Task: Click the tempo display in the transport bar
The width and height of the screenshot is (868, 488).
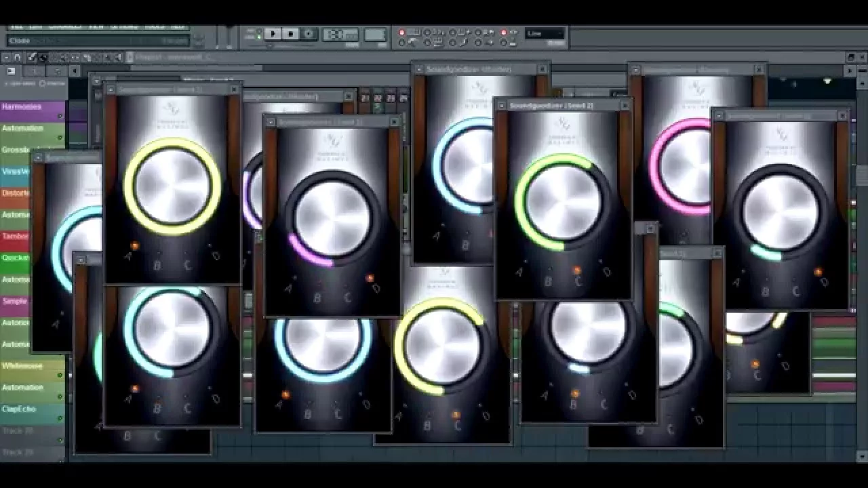Action: tap(342, 34)
